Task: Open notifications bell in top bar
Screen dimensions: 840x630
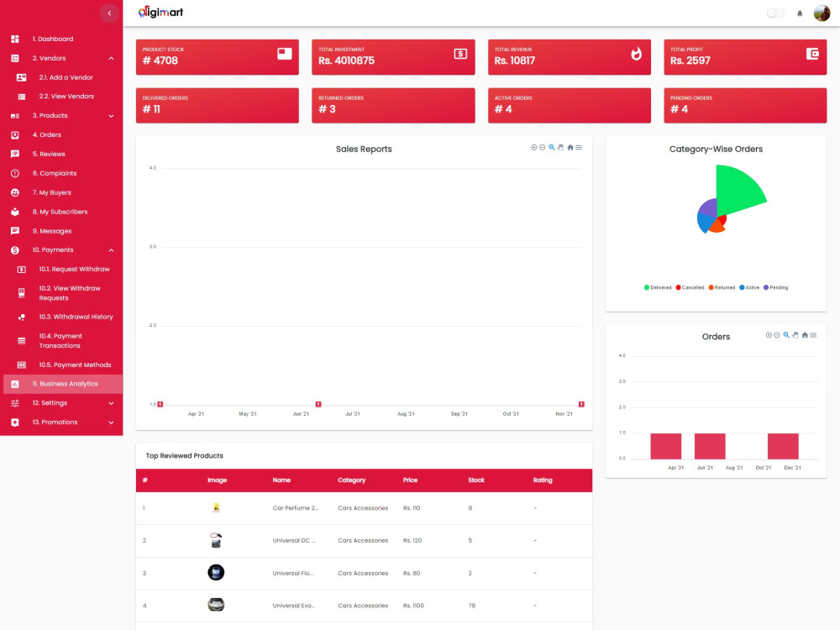Action: click(x=800, y=13)
